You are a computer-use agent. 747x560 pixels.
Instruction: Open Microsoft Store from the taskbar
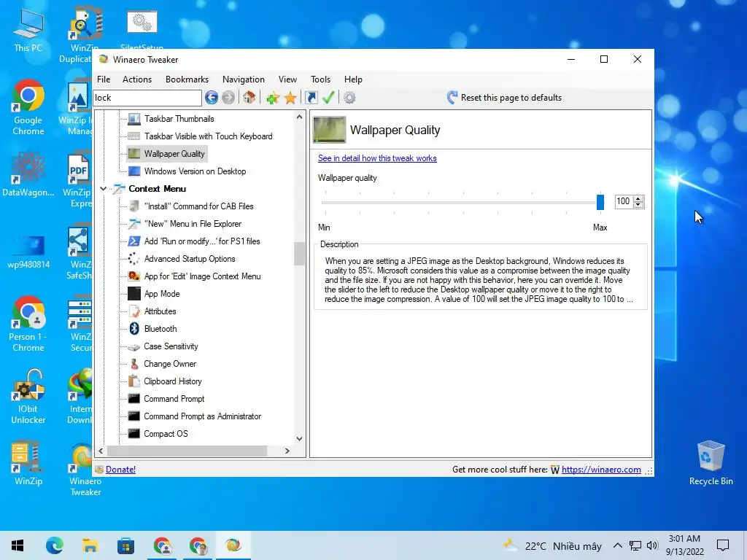(125, 545)
